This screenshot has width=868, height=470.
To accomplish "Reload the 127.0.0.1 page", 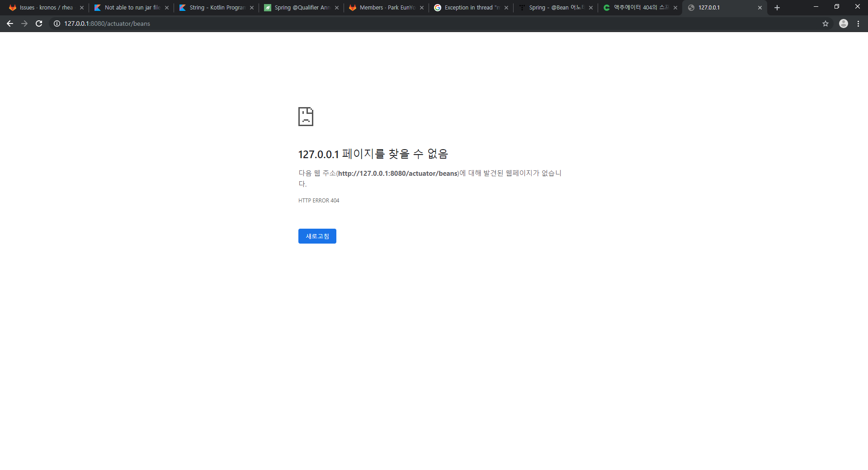I will [39, 23].
